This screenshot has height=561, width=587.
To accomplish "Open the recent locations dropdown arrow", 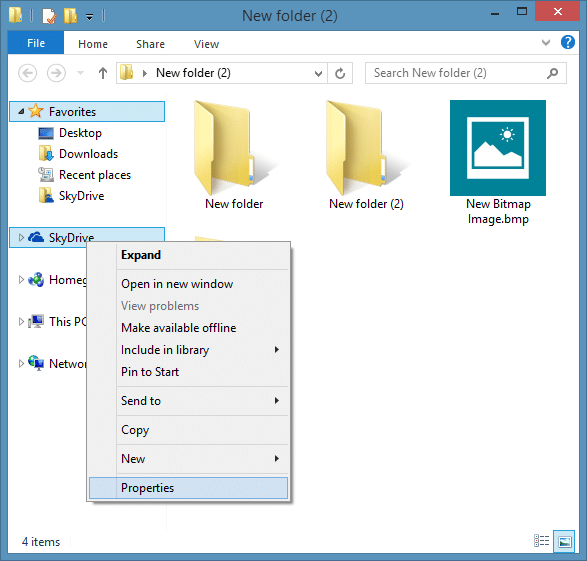I will [80, 73].
